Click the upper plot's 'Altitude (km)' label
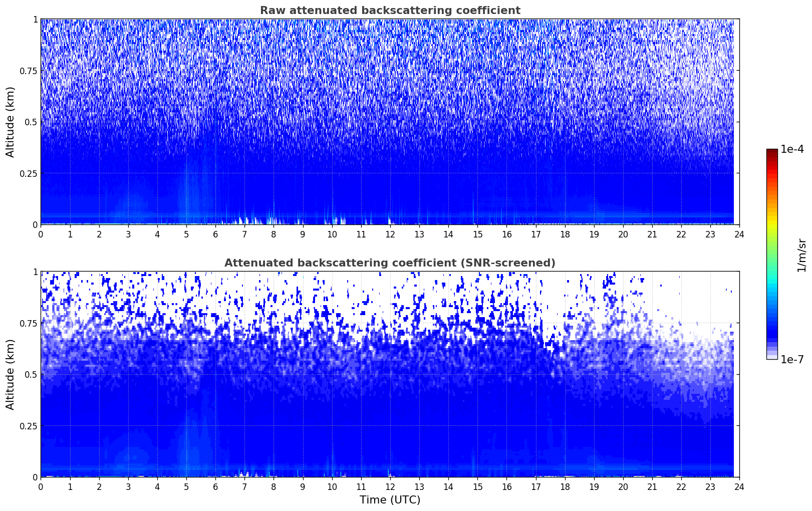The width and height of the screenshot is (812, 511). point(11,122)
